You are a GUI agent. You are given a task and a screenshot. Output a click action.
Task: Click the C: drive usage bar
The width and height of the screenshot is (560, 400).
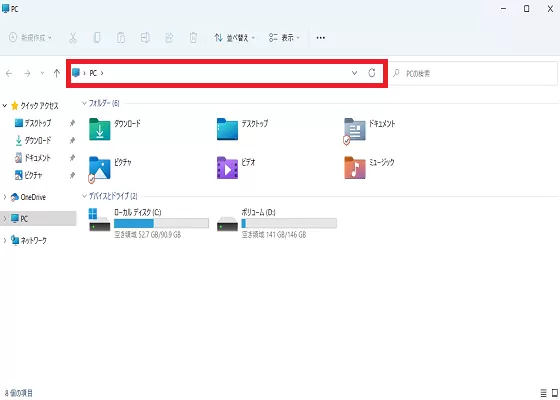click(161, 224)
